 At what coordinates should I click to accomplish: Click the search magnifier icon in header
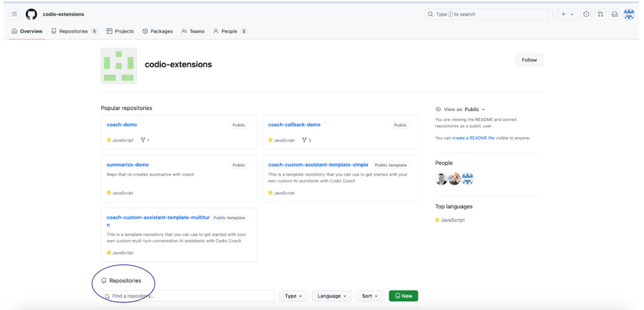pos(430,14)
